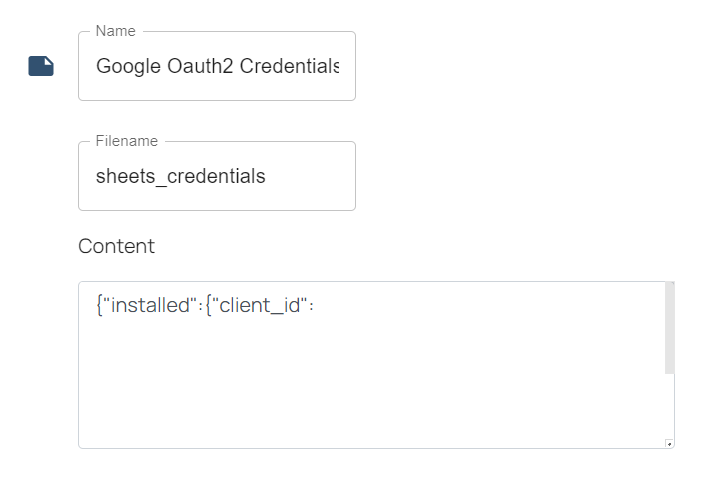Focus the Name input field
This screenshot has width=704, height=491.
217,66
